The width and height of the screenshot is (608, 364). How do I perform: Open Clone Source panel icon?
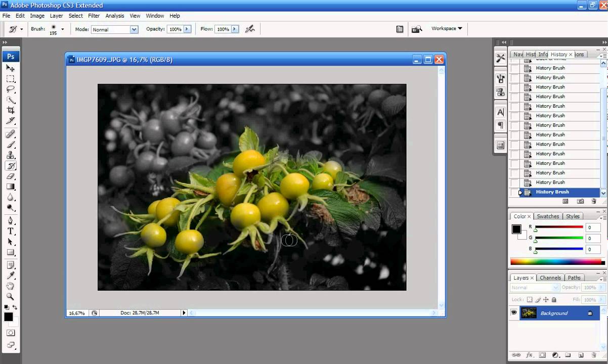(500, 92)
